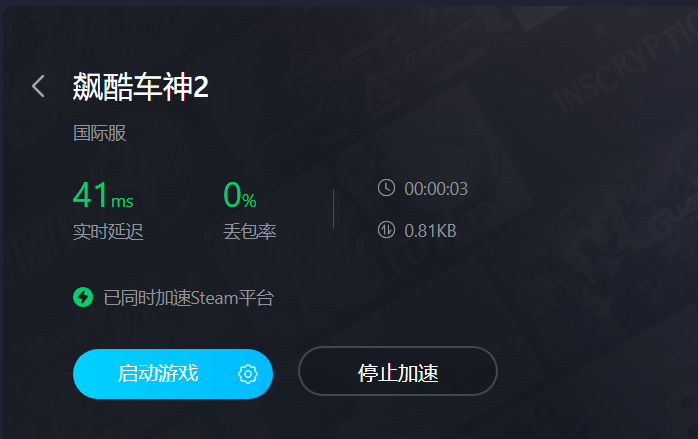Click the green lightning bolt icon
The image size is (698, 439).
point(83,297)
